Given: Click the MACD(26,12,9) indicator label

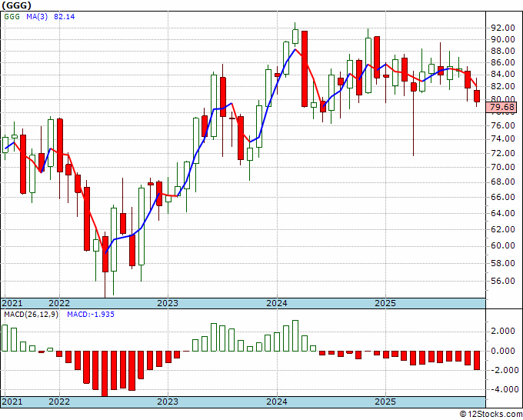Looking at the screenshot, I should (x=31, y=315).
